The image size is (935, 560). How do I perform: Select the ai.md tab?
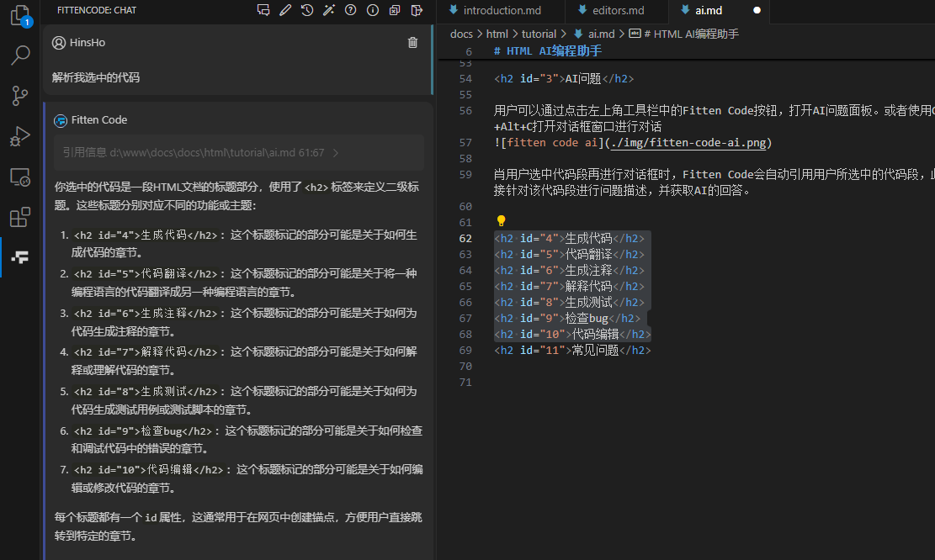(709, 10)
